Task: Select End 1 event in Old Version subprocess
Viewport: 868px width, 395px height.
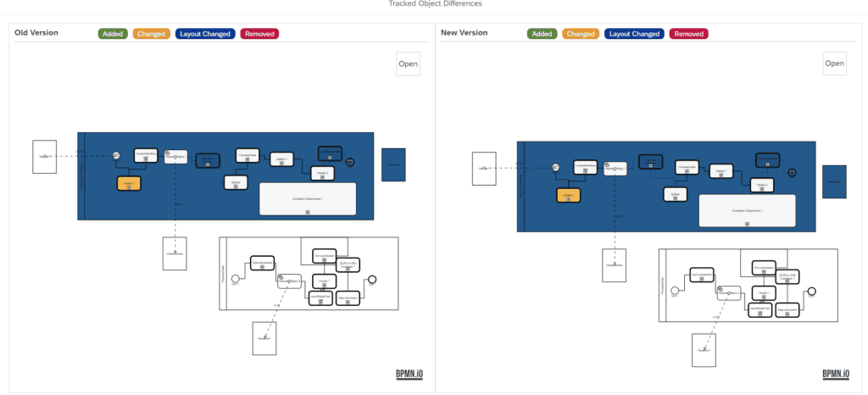Action: (x=372, y=280)
